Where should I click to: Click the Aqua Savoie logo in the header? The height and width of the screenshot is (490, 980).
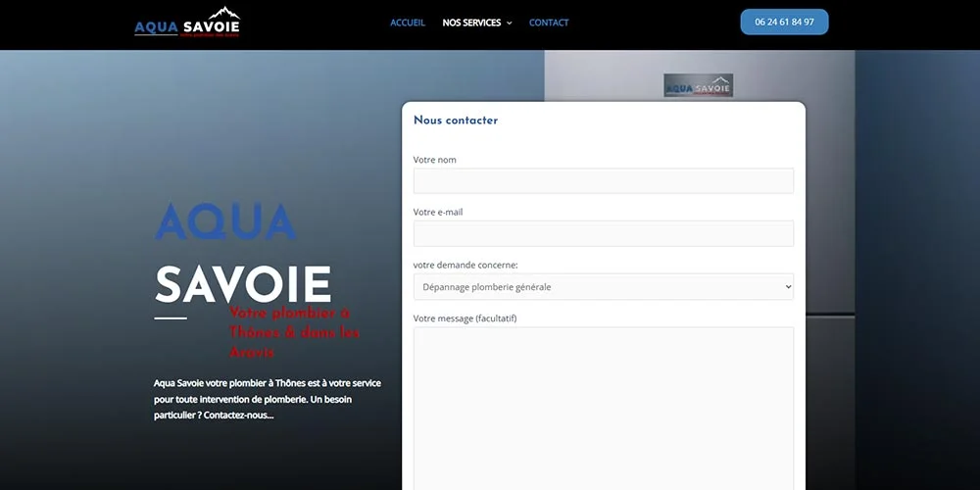187,23
